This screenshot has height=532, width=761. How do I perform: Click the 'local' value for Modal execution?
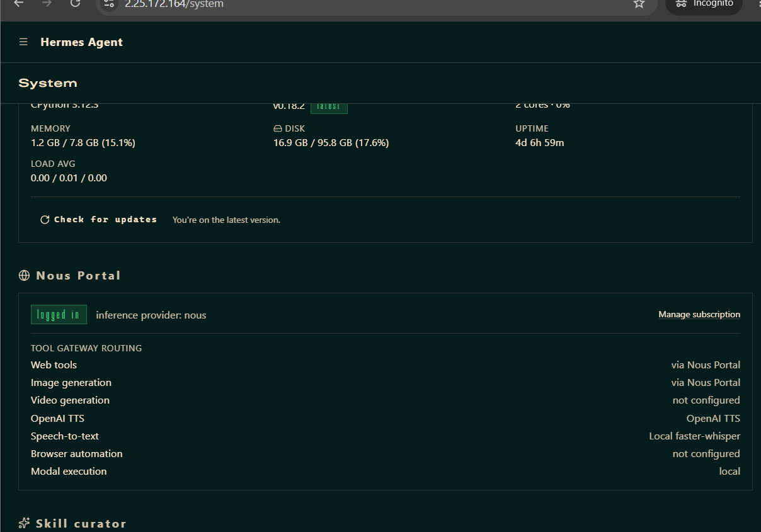pyautogui.click(x=730, y=472)
